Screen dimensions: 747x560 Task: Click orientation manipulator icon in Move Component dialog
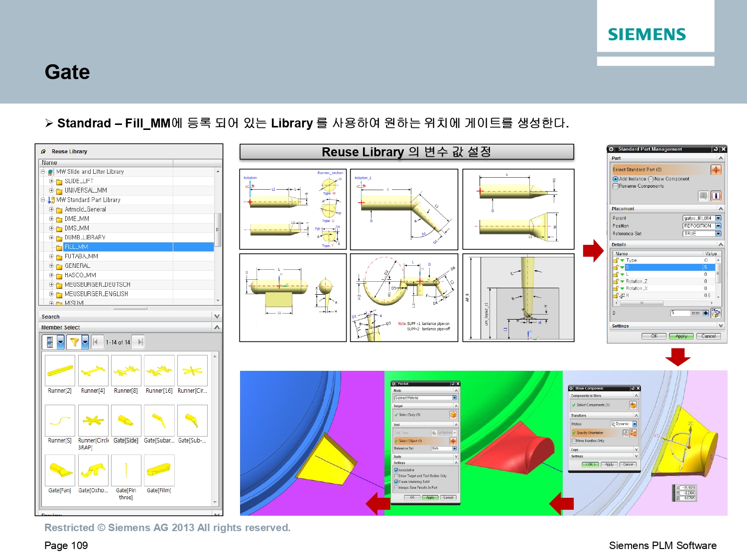click(x=633, y=433)
